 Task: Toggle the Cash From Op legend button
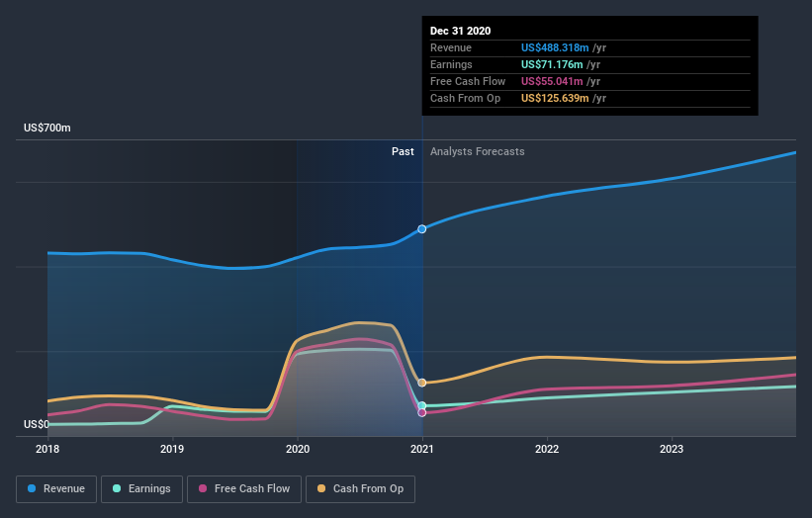[360, 489]
